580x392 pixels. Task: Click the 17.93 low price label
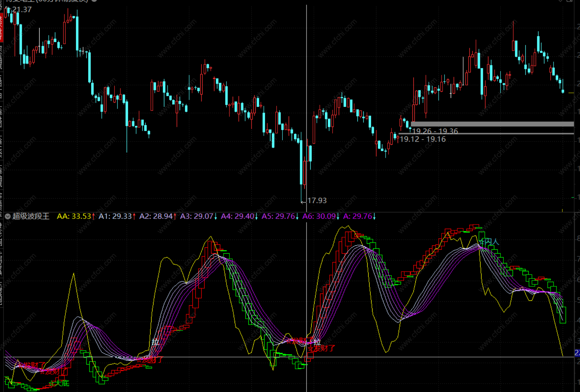click(x=317, y=200)
